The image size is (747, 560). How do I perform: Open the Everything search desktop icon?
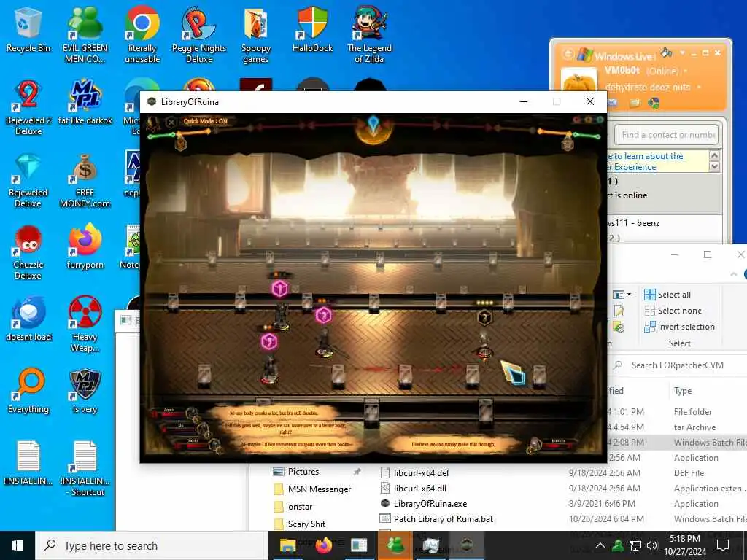[x=28, y=392]
